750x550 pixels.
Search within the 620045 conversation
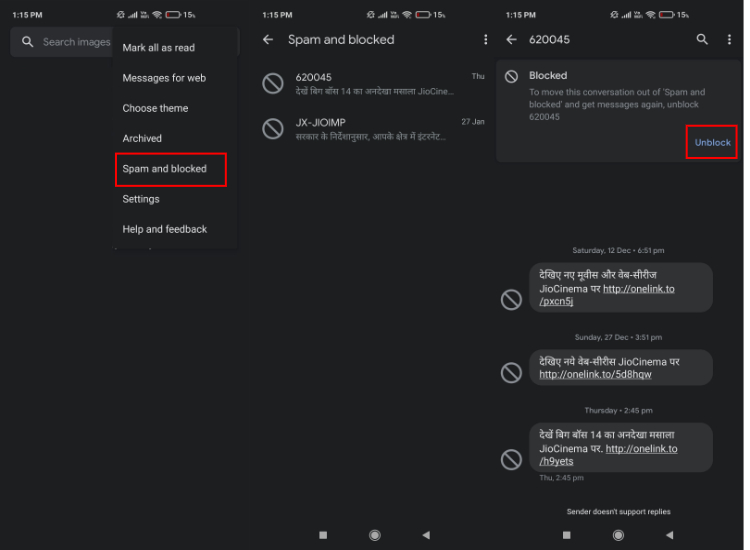tap(702, 40)
